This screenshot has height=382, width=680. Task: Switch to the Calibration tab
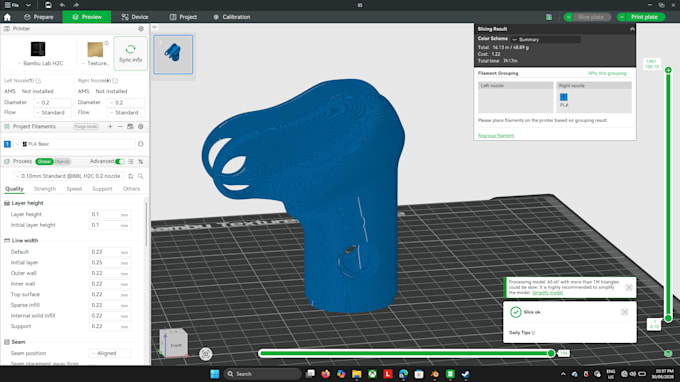pyautogui.click(x=232, y=17)
